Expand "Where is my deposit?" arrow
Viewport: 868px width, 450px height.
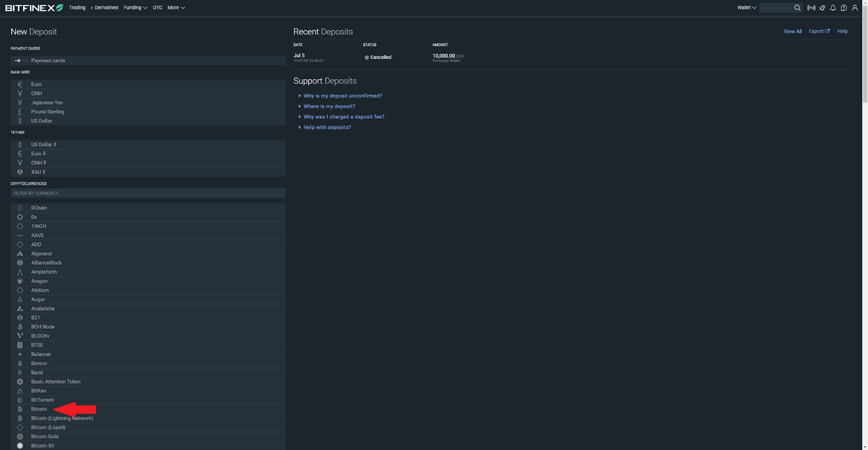[x=299, y=106]
